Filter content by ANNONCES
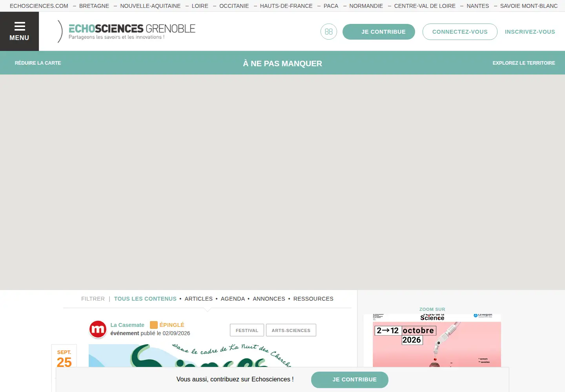This screenshot has width=565, height=392. tap(269, 299)
